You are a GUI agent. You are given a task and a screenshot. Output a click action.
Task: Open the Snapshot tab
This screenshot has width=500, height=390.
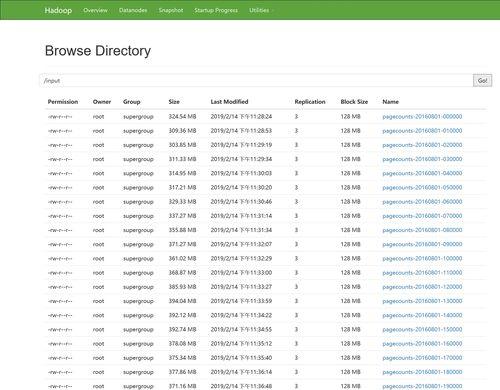coord(171,10)
